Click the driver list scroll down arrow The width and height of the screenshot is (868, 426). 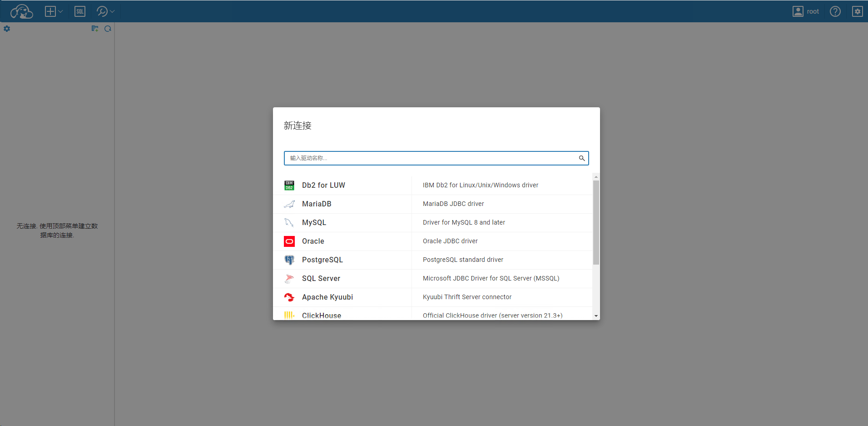pos(596,316)
